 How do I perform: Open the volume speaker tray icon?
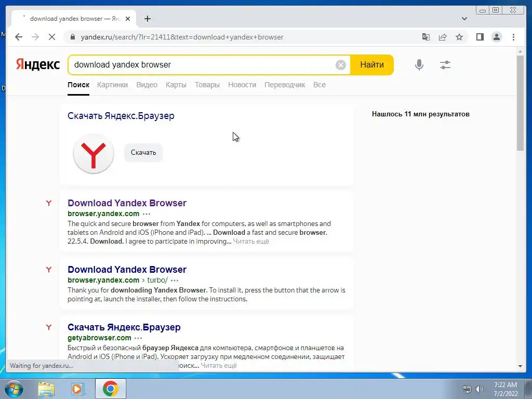click(x=479, y=389)
